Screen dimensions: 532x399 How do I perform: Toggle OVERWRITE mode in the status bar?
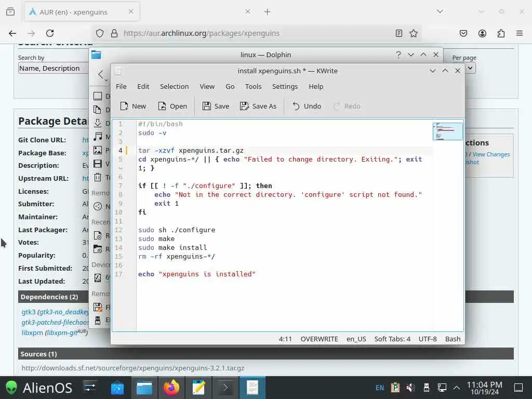point(319,339)
